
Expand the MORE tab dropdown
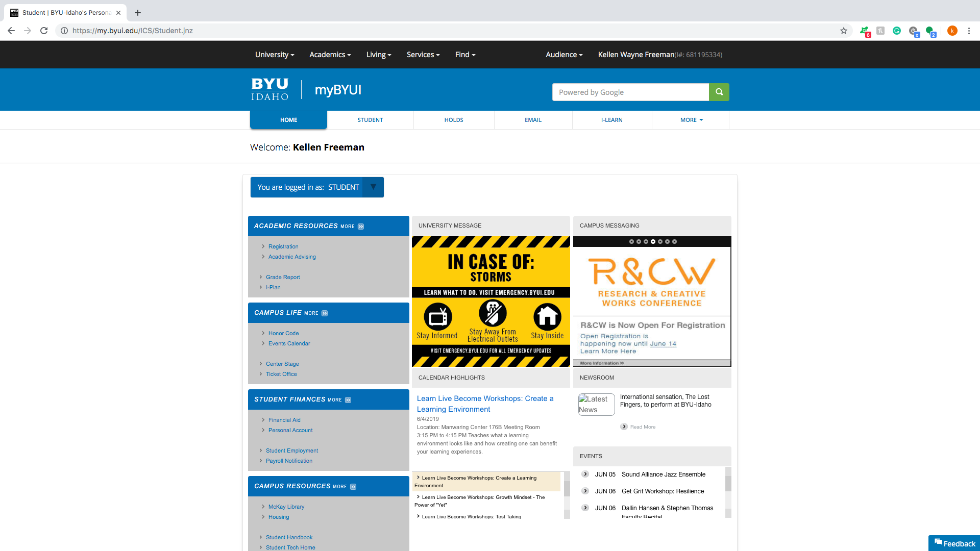click(691, 120)
